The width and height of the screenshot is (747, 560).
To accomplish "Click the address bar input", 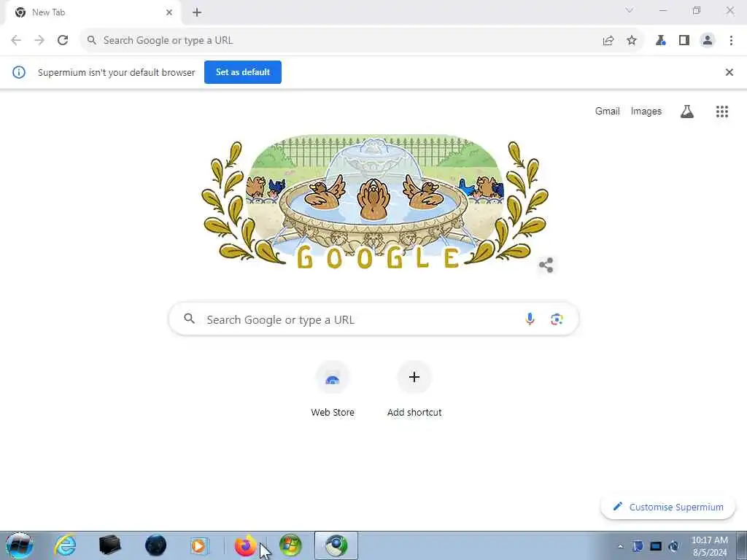I will coord(343,41).
